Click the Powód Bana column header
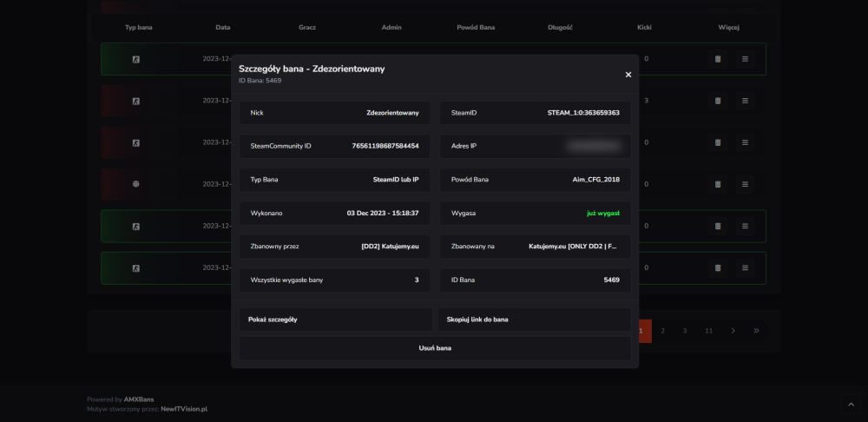Screen dimensions: 868x422 (476, 27)
